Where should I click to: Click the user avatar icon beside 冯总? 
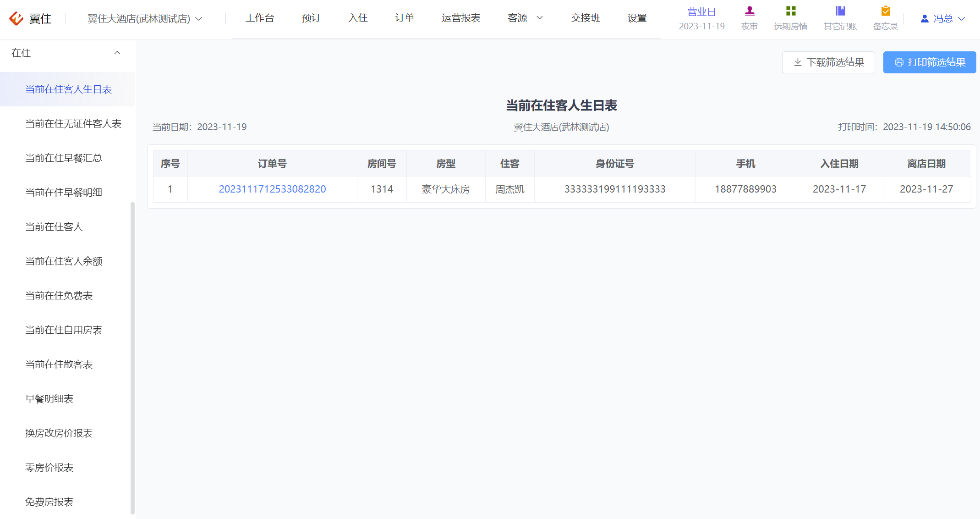click(x=925, y=19)
